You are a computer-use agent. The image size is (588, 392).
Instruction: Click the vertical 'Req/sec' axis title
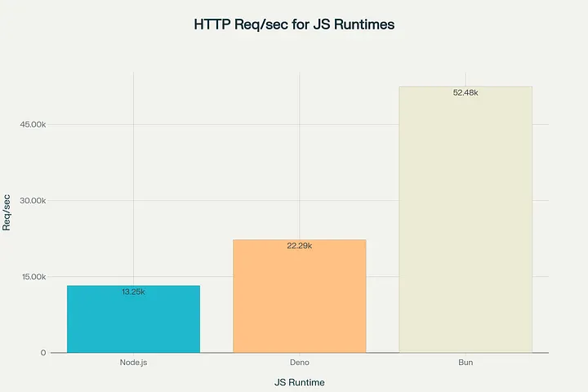(7, 212)
